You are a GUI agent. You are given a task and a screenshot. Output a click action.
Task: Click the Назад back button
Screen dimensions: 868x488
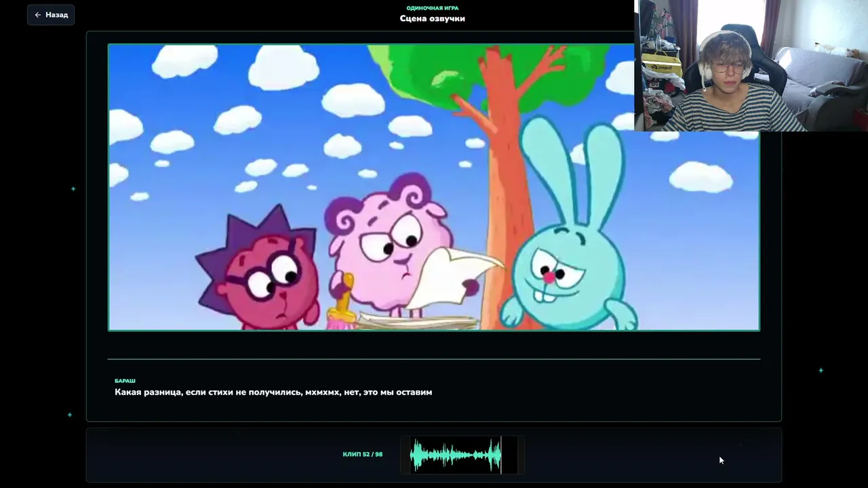51,15
